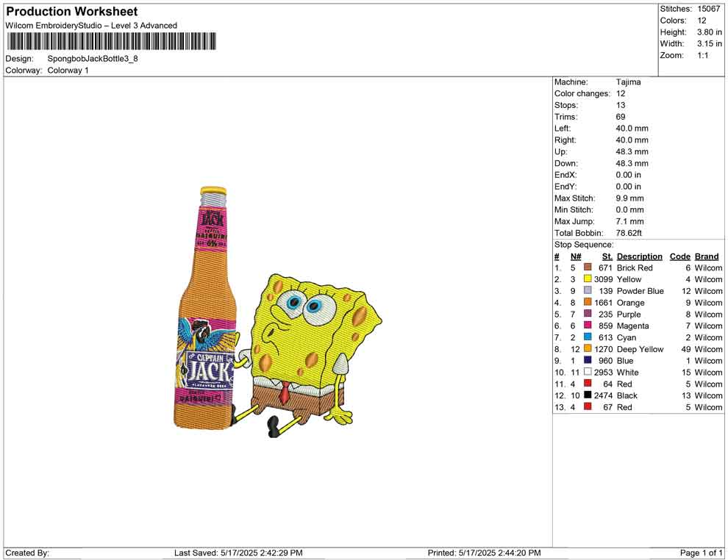Click the 'St.' column header

[x=607, y=256]
